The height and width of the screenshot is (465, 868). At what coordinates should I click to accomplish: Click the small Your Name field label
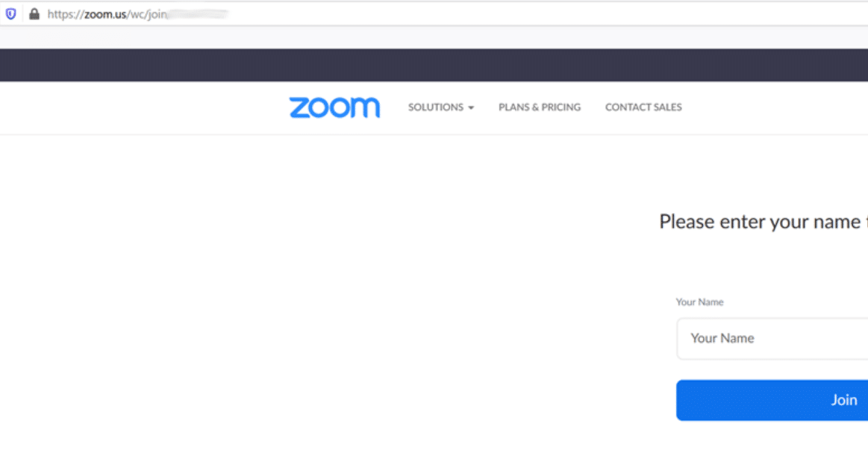point(700,302)
